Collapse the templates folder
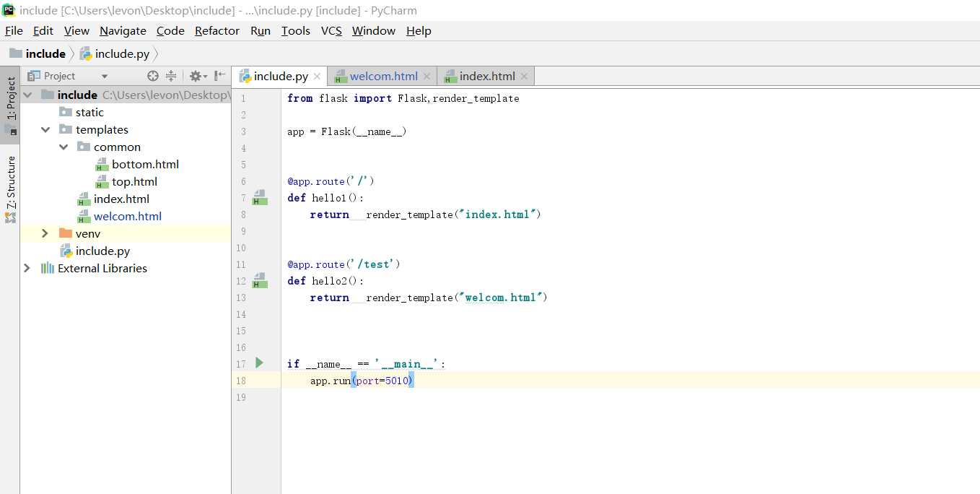The image size is (980, 494). click(45, 129)
